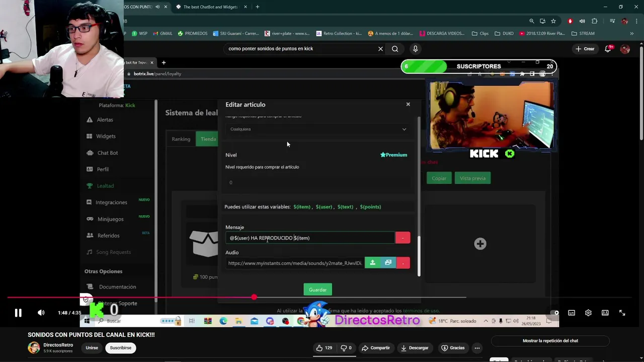
Task: Switch player to theater mode
Action: click(605, 313)
